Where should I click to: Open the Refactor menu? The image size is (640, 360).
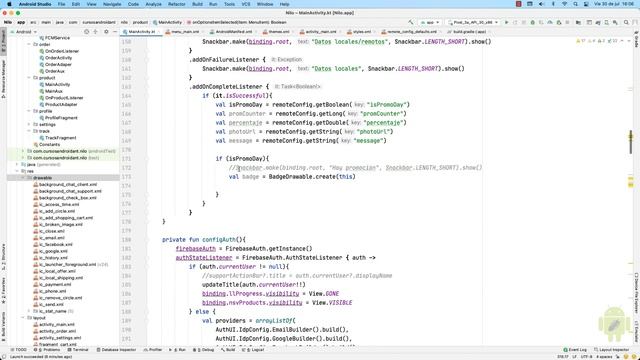[x=177, y=4]
